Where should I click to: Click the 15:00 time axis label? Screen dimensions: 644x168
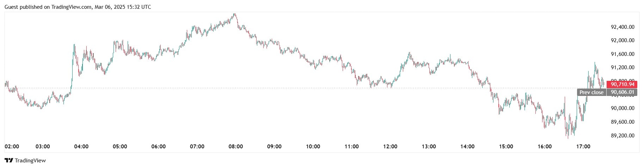point(506,147)
